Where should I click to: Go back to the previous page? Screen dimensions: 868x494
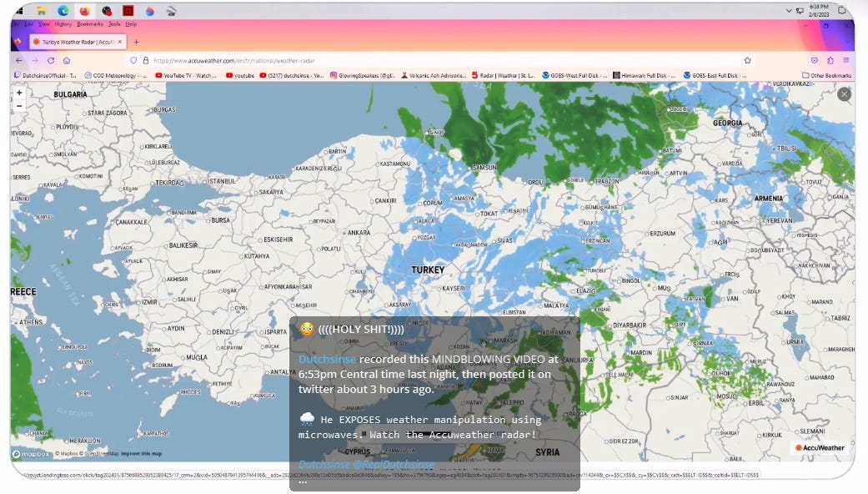(x=19, y=60)
